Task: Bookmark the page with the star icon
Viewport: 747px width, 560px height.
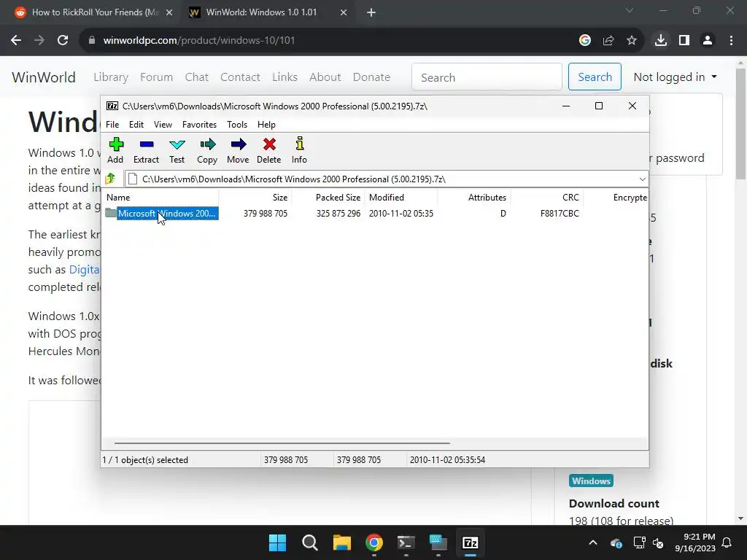Action: click(632, 41)
